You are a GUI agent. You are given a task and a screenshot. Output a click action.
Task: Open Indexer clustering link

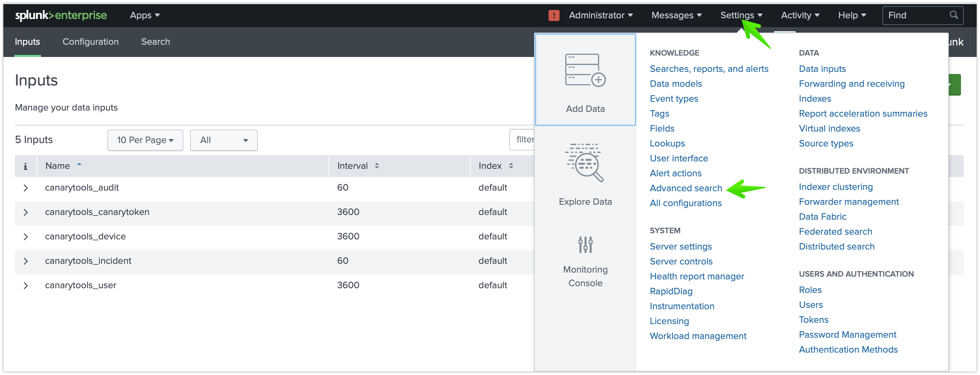pos(835,186)
